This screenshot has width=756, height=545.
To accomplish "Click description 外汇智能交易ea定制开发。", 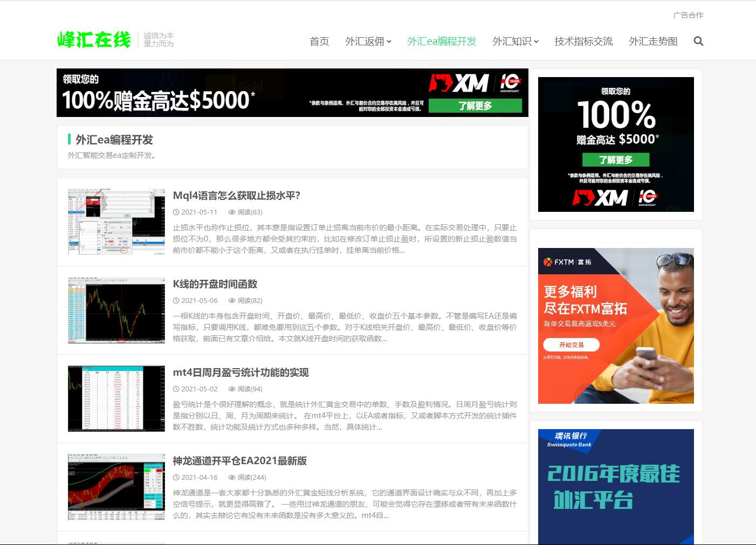I will tap(112, 155).
